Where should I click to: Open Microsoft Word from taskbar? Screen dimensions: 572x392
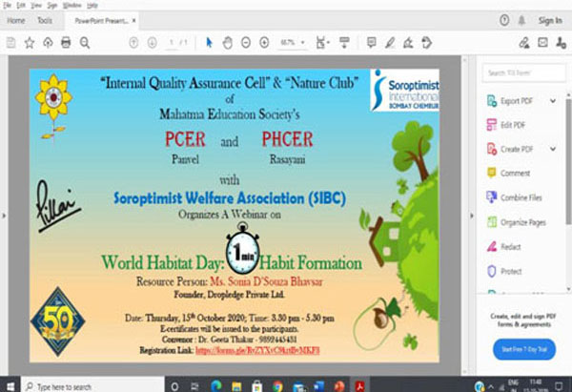pyautogui.click(x=318, y=386)
